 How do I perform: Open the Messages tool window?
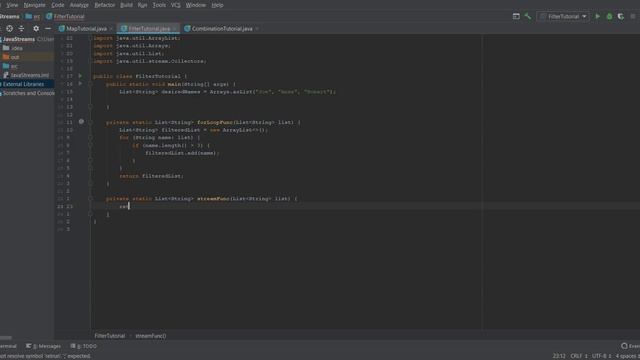pos(43,346)
